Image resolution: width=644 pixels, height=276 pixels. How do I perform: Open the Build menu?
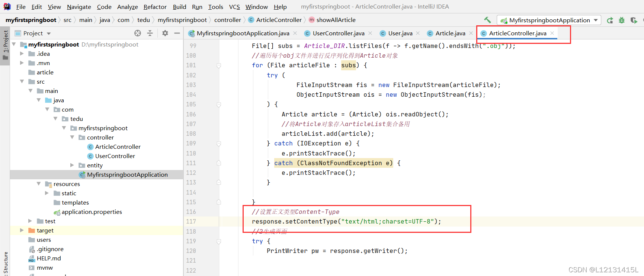[x=179, y=7]
